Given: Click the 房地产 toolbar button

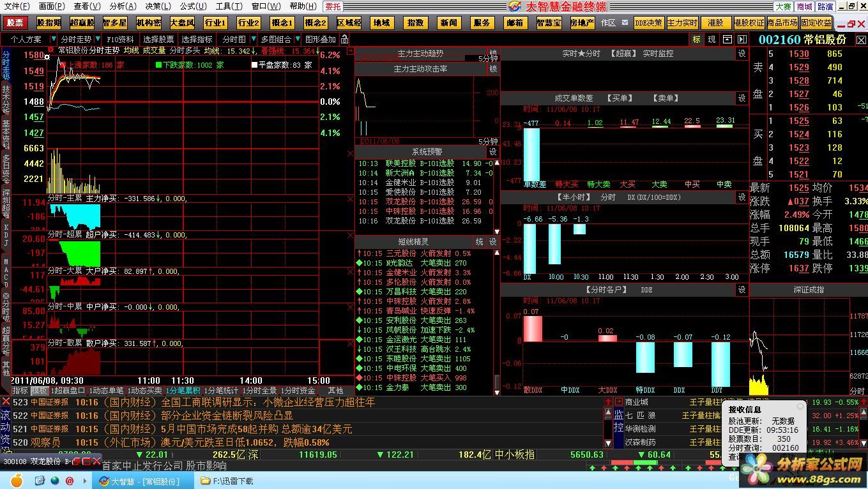Looking at the screenshot, I should tap(582, 23).
